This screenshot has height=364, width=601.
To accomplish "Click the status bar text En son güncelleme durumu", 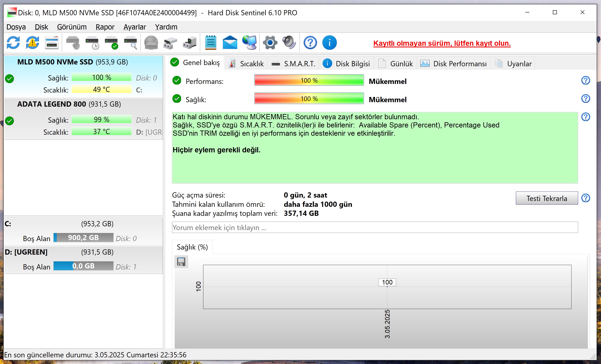I will (95, 355).
